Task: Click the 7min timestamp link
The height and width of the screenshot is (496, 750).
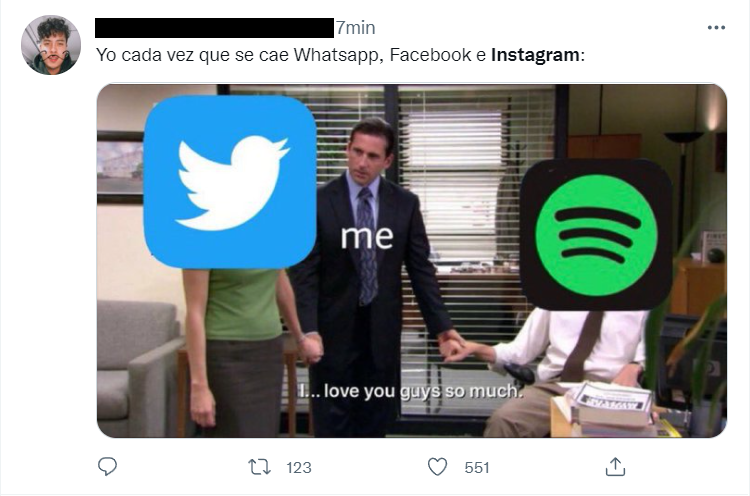Action: 355,28
